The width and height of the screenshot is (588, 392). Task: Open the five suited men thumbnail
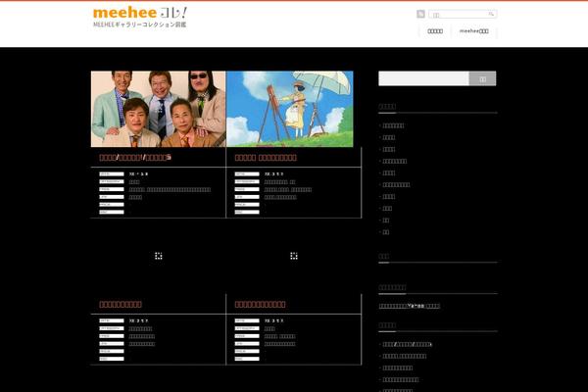[158, 109]
